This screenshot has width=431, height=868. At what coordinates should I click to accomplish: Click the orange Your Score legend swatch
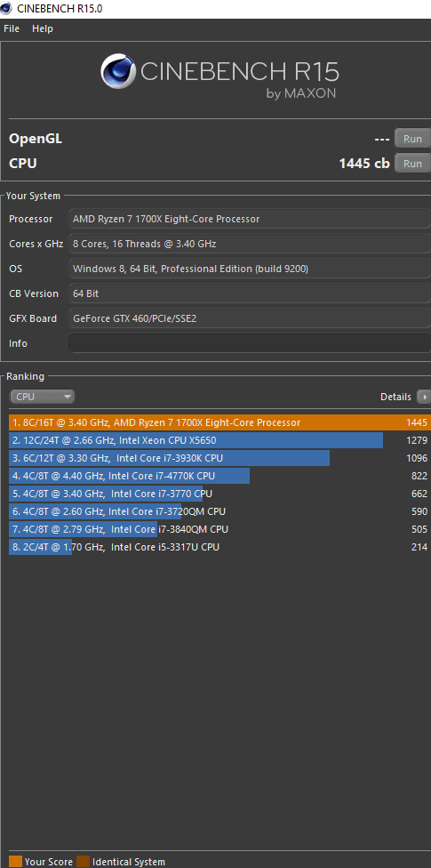pyautogui.click(x=15, y=862)
